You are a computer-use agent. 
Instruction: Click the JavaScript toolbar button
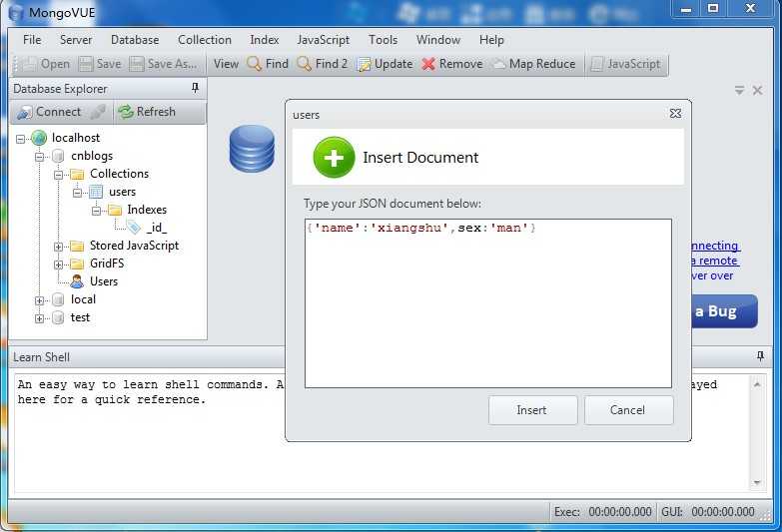pos(625,64)
